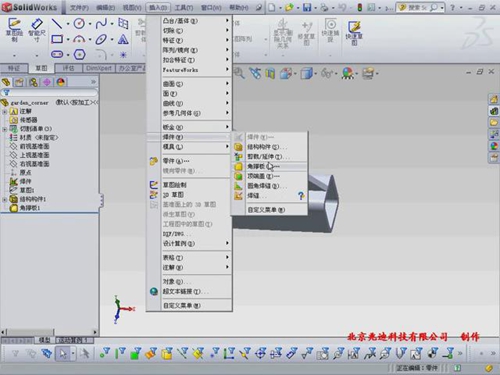Viewport: 500px width, 375px height.
Task: Click the Plane sketch icon in ribbon
Action: 123,23
